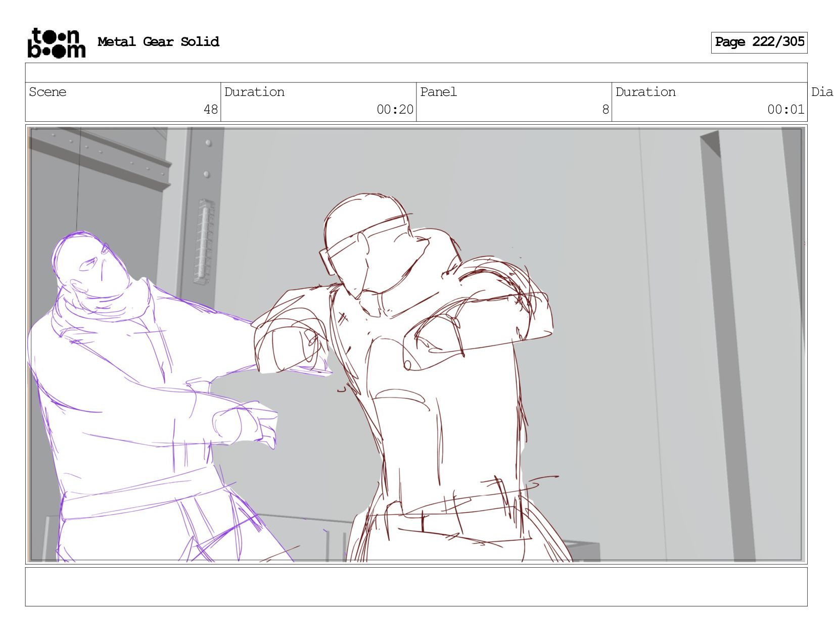
Task: Click the empty notes box below the panel
Action: 416,587
